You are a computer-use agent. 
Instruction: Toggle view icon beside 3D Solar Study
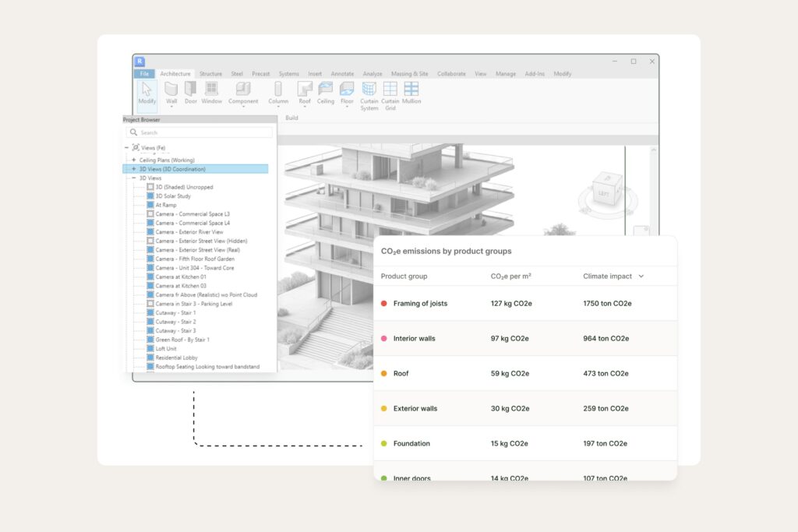[150, 196]
